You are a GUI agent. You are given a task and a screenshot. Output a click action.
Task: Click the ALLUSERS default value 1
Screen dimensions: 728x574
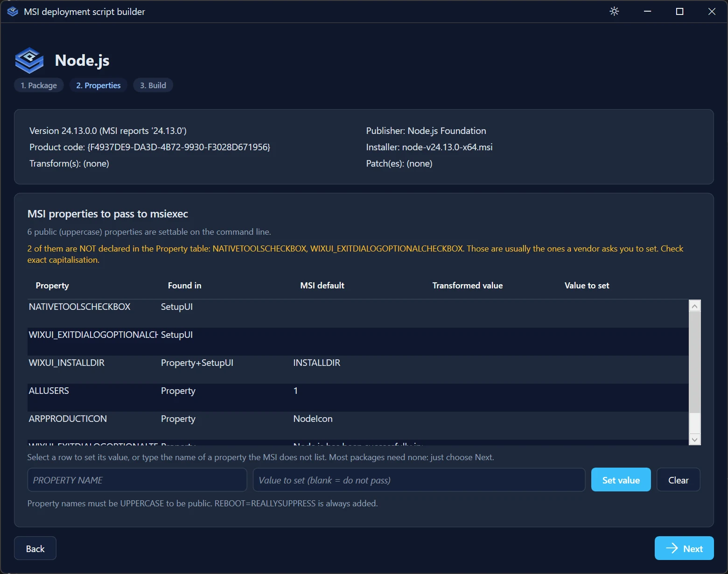click(295, 391)
